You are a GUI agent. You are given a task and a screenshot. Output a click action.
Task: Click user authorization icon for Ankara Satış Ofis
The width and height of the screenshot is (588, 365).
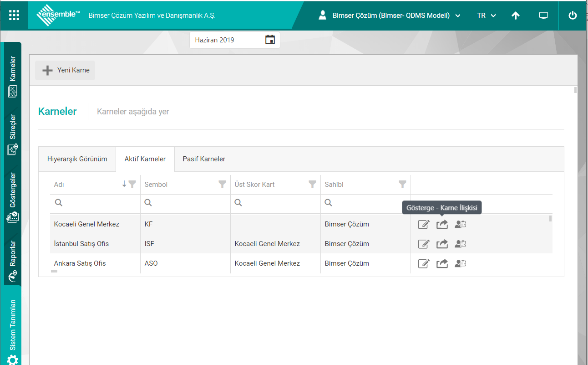(460, 263)
